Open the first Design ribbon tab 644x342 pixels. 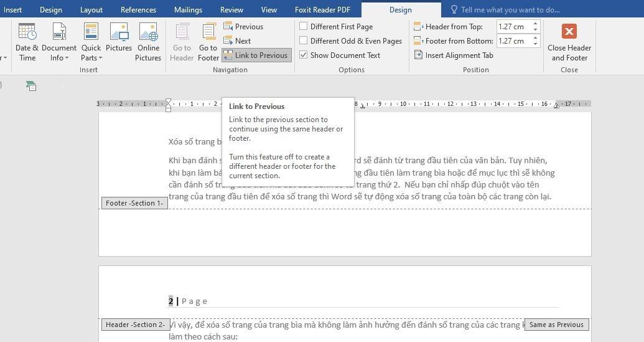click(x=51, y=9)
